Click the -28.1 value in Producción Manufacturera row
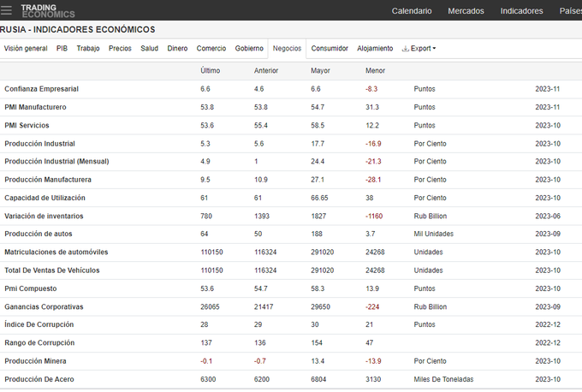582x392 pixels. pos(373,179)
